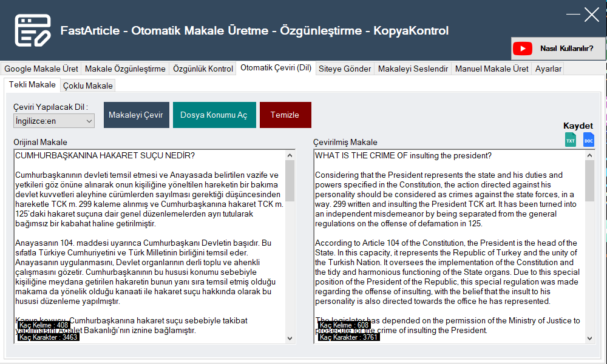Click the YouTube play icon
The width and height of the screenshot is (607, 364).
point(522,49)
